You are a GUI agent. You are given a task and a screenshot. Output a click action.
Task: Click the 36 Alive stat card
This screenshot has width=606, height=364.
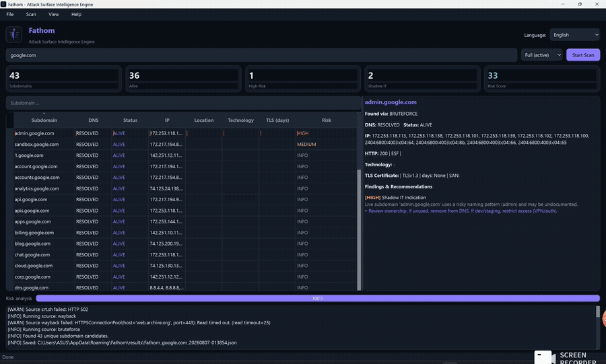pyautogui.click(x=183, y=79)
